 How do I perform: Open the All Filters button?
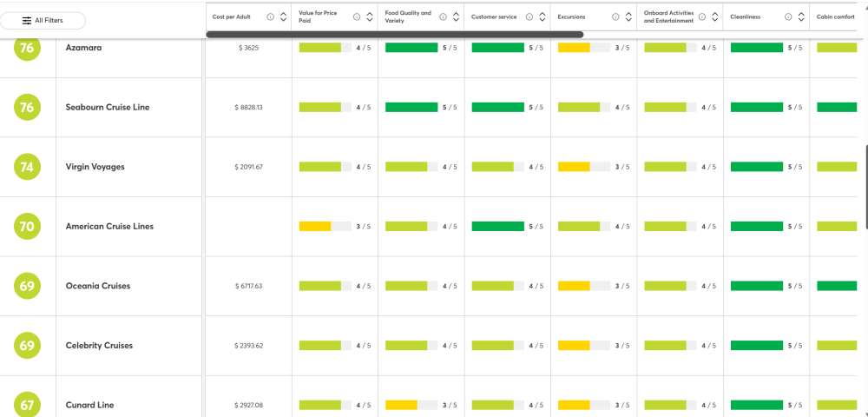(43, 21)
